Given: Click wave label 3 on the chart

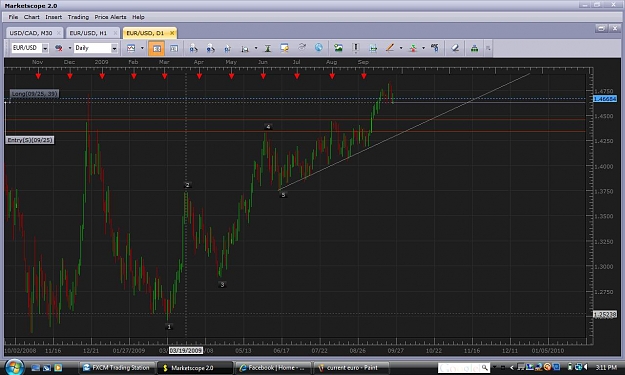Looking at the screenshot, I should tap(222, 285).
